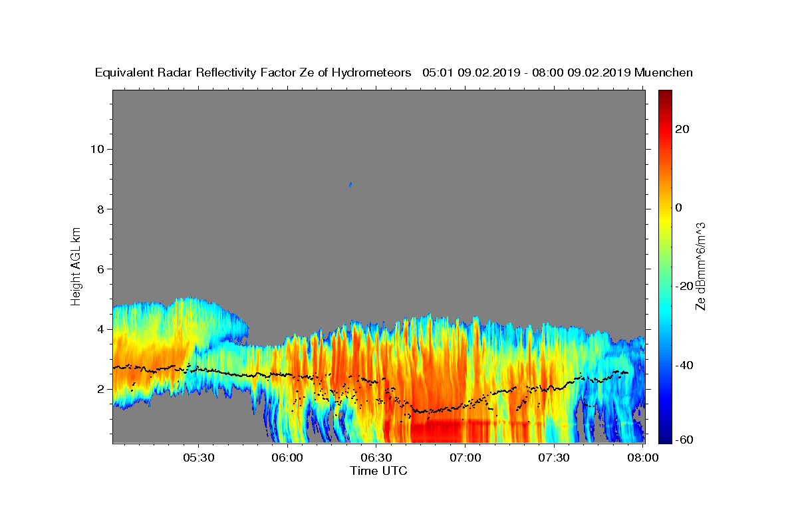Click the isolated blue echo near 9 km height
This screenshot has height=532, width=798.
(x=350, y=184)
